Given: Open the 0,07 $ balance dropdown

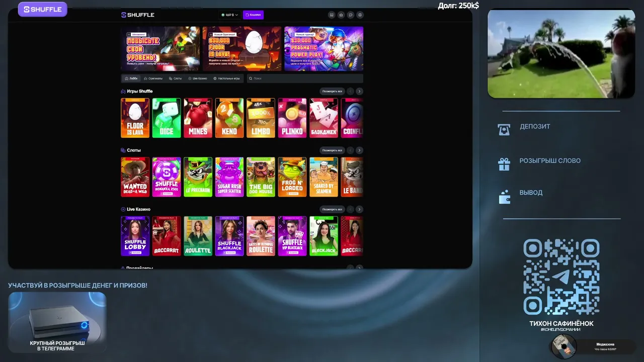Looking at the screenshot, I should [x=229, y=15].
